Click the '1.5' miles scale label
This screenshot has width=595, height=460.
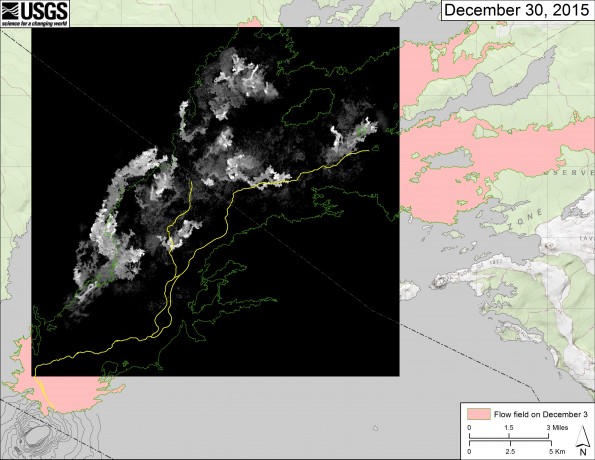click(509, 428)
